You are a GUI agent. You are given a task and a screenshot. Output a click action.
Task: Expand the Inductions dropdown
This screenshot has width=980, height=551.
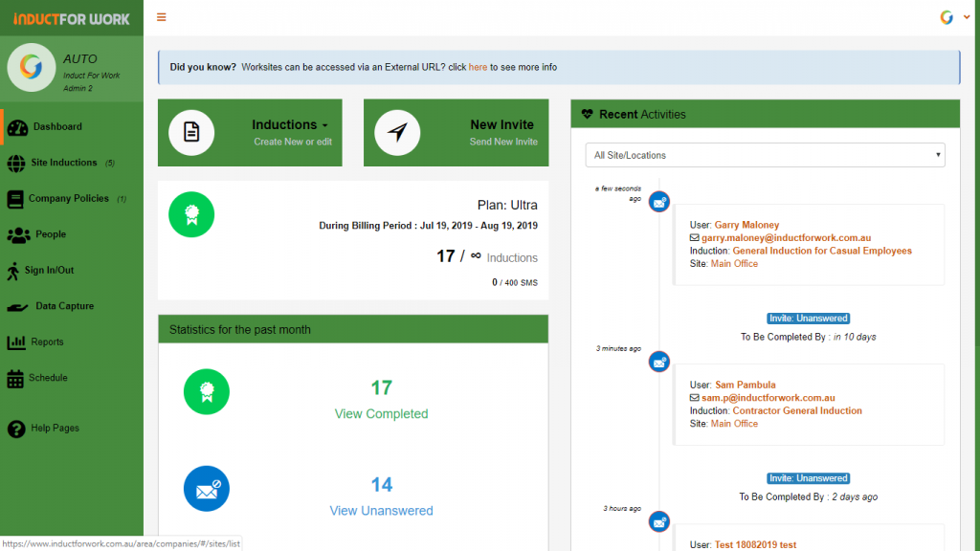tap(290, 125)
